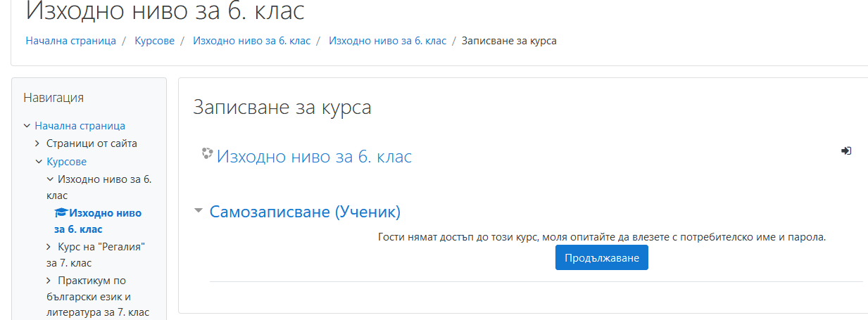
Task: Open the Начална страница link in the Навигация panel
Action: click(x=80, y=126)
